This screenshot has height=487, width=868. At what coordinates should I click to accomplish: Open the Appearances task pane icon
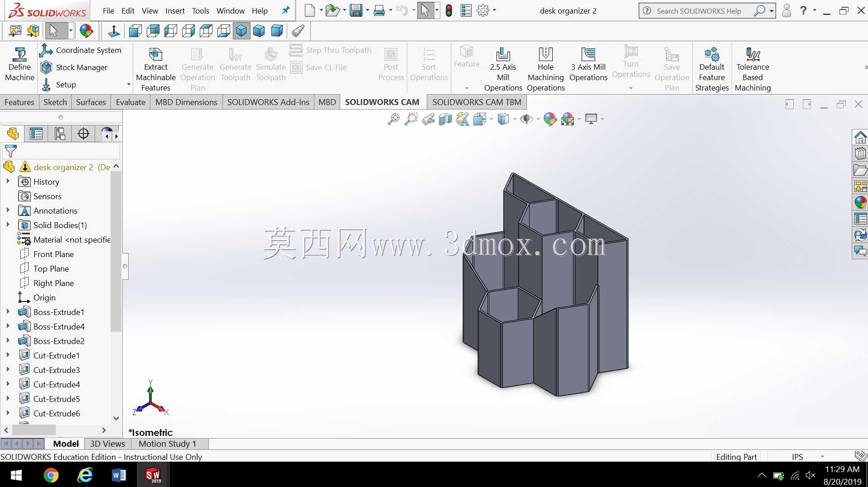pyautogui.click(x=860, y=202)
